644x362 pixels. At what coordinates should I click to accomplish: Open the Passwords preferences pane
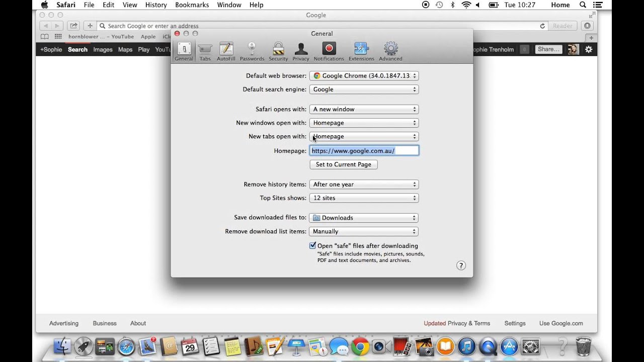(x=252, y=52)
